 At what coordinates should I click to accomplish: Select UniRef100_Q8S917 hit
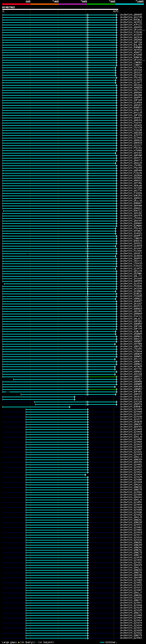click(x=131, y=379)
